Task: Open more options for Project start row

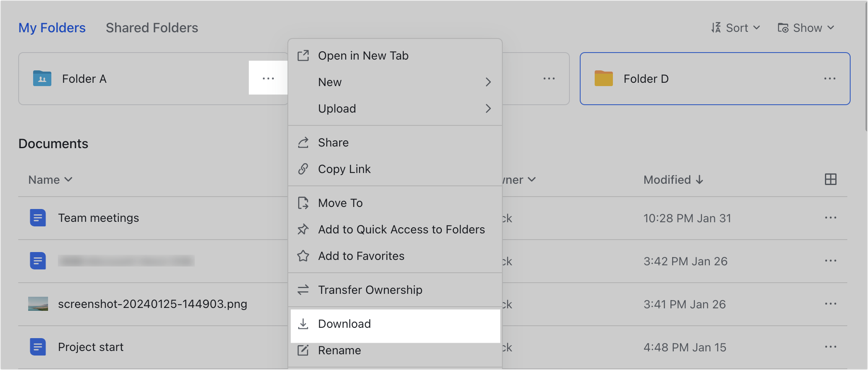Action: tap(830, 347)
